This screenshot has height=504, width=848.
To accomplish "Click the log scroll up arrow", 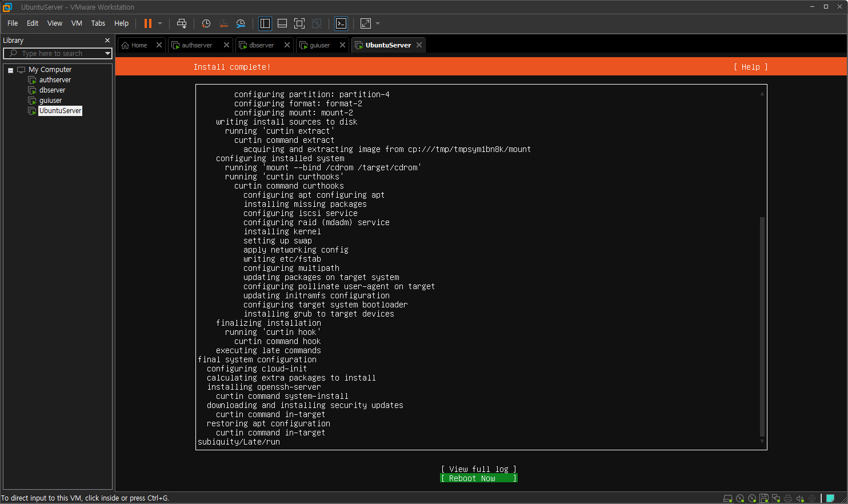I will pos(762,93).
